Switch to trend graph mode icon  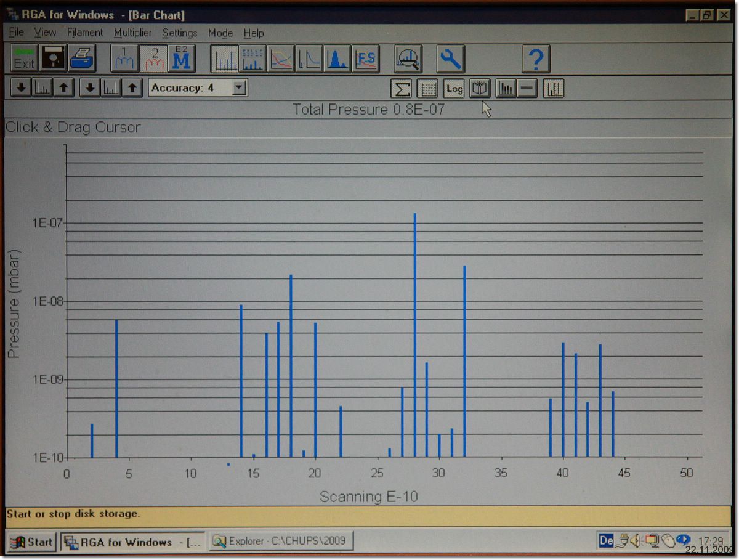(x=281, y=59)
